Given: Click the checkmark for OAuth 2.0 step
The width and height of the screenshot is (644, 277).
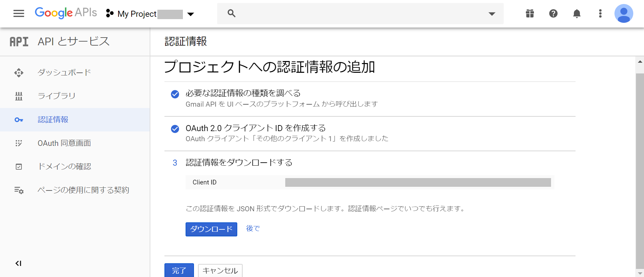Looking at the screenshot, I should 175,129.
